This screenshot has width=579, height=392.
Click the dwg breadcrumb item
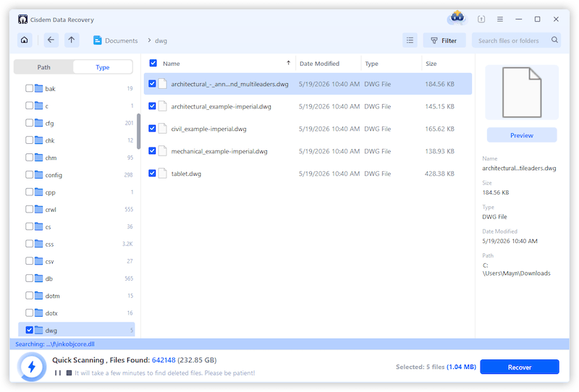pyautogui.click(x=161, y=41)
